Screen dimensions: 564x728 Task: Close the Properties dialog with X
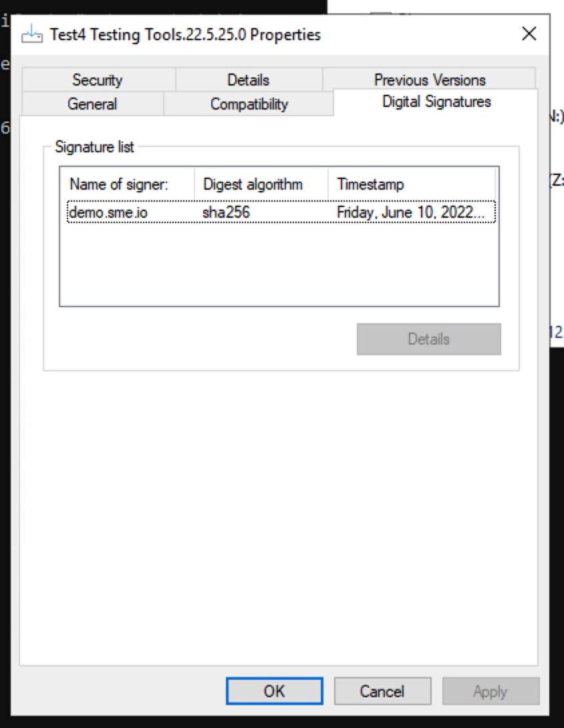(529, 34)
